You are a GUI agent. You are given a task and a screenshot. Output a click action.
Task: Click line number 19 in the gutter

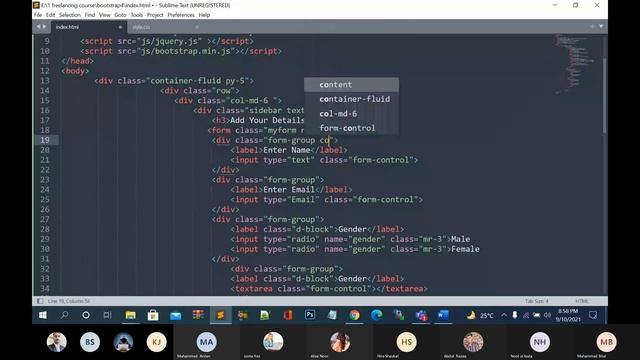click(x=44, y=140)
